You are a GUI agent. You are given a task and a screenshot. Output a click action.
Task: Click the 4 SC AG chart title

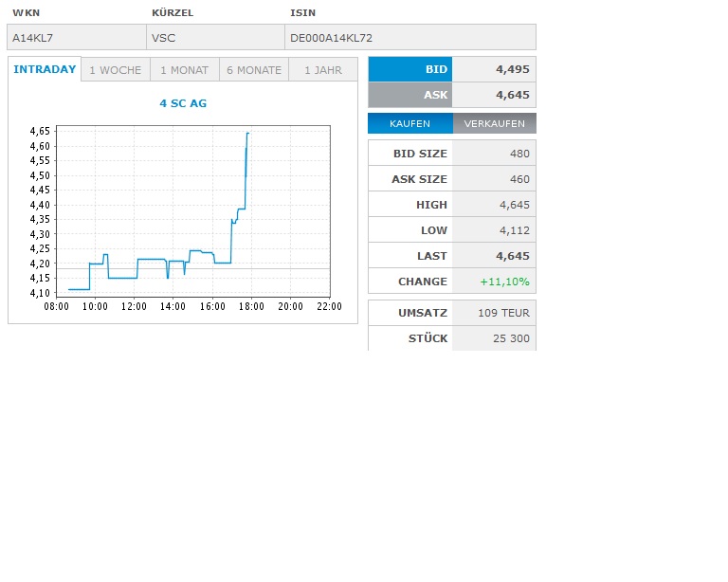pos(183,103)
